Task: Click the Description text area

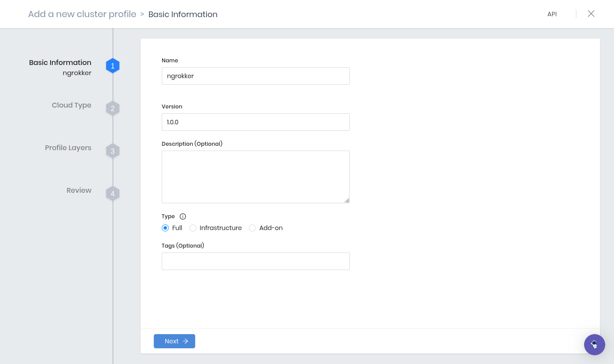Action: pyautogui.click(x=255, y=176)
